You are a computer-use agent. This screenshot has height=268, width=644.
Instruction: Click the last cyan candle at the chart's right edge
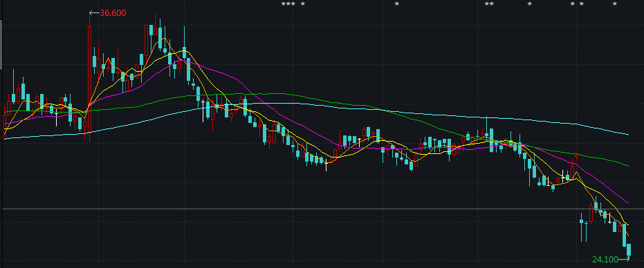pos(629,251)
